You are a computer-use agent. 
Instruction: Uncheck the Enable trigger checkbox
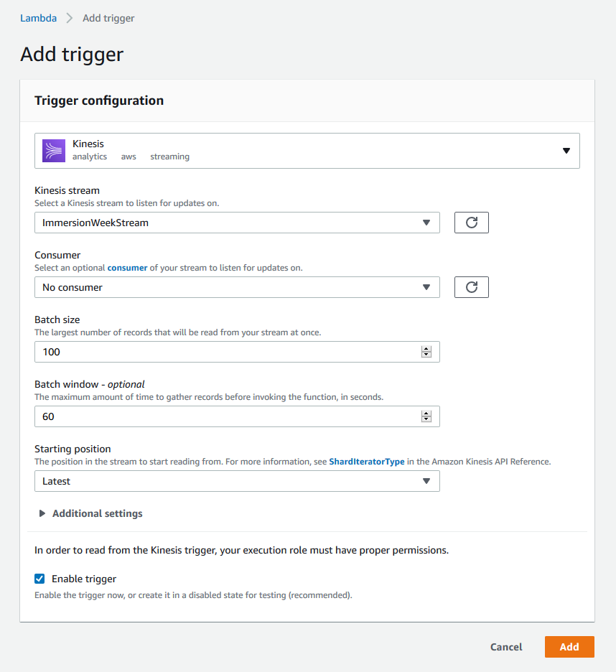(39, 579)
